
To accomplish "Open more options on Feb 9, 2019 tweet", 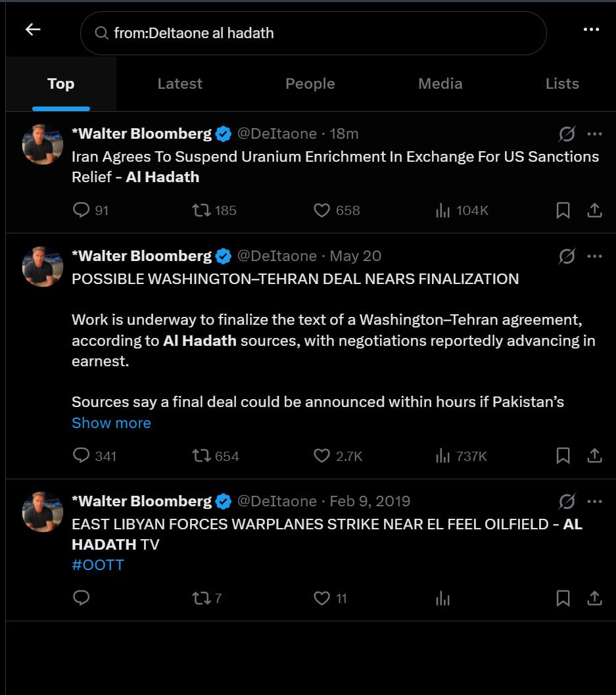I will 594,501.
